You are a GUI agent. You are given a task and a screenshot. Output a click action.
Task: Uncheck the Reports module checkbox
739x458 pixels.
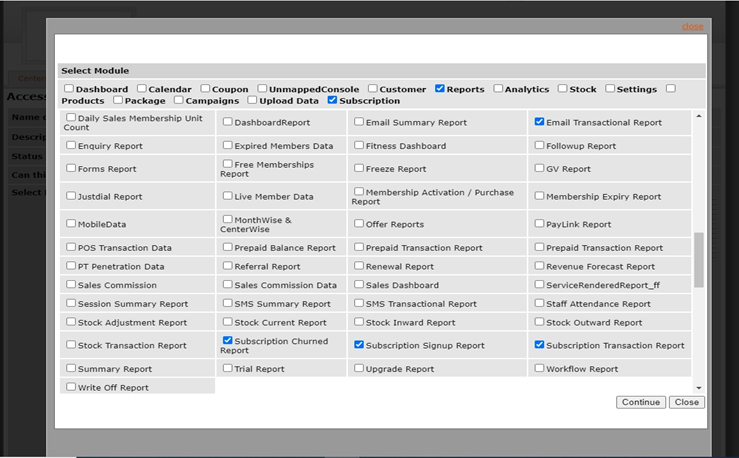(440, 89)
